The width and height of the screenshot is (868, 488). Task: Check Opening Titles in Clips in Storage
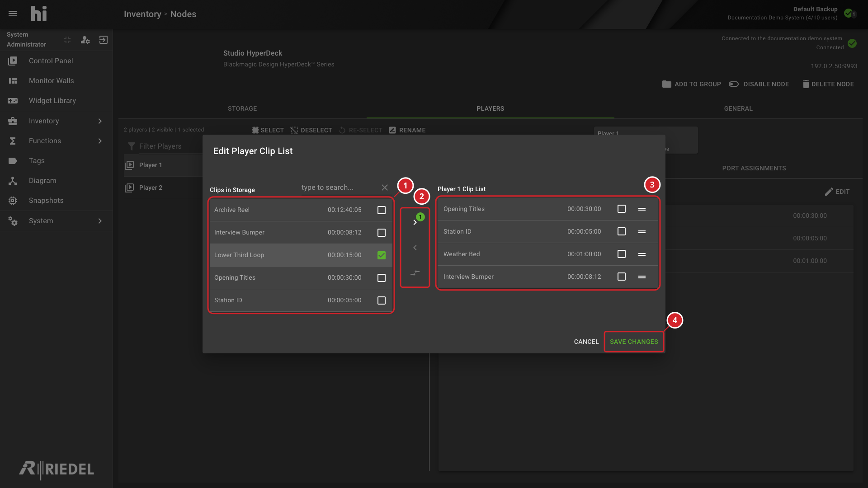click(x=382, y=277)
